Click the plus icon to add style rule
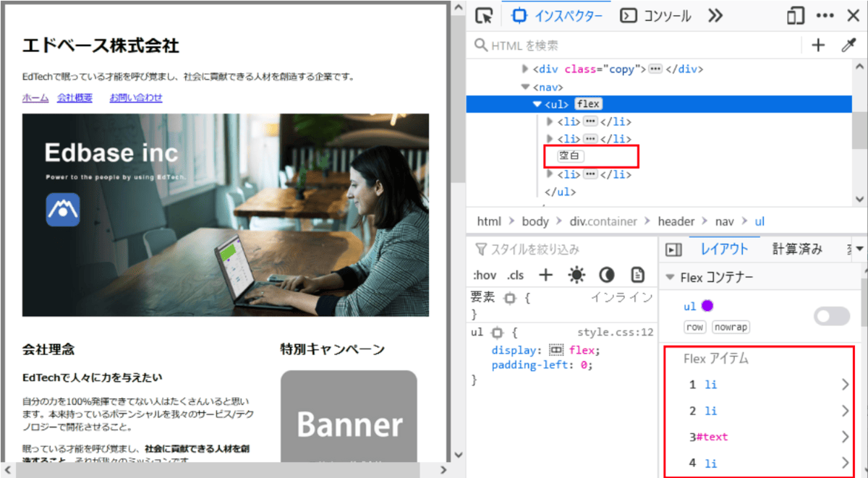The image size is (868, 478). (546, 275)
